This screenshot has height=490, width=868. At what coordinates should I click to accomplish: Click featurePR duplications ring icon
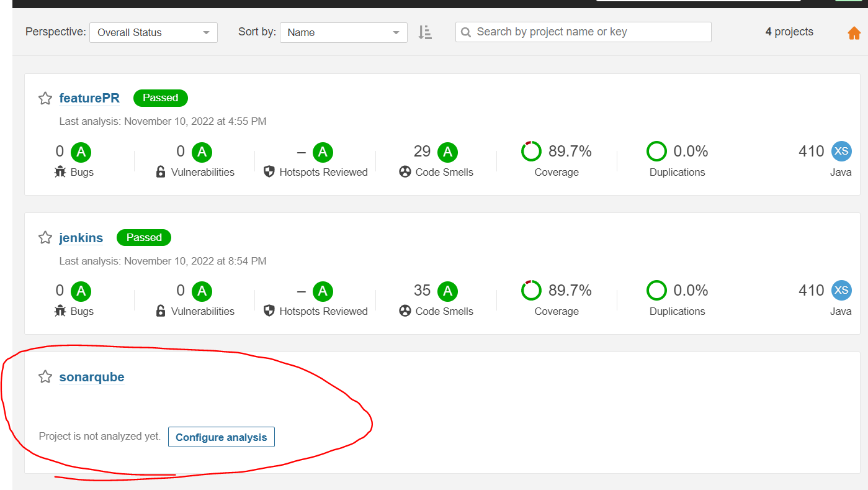[656, 152]
